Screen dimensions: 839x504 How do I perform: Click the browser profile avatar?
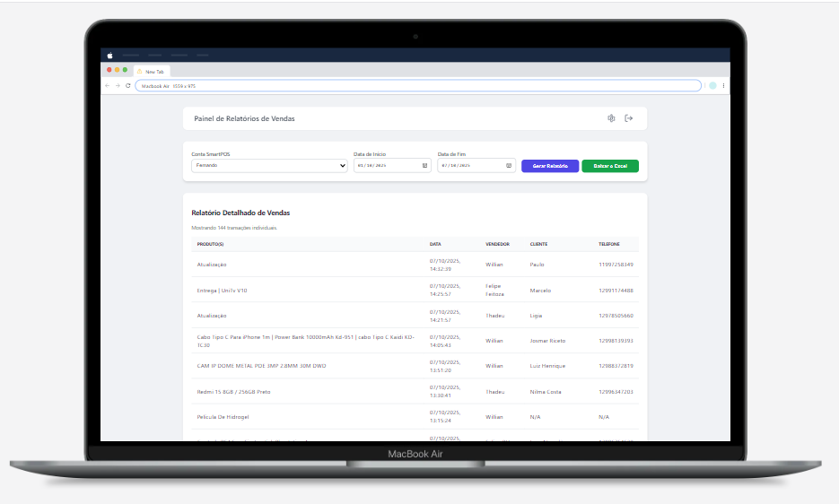(x=712, y=86)
